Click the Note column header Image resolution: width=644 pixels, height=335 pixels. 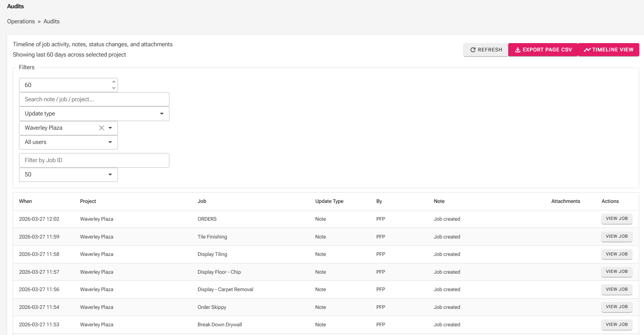[439, 201]
